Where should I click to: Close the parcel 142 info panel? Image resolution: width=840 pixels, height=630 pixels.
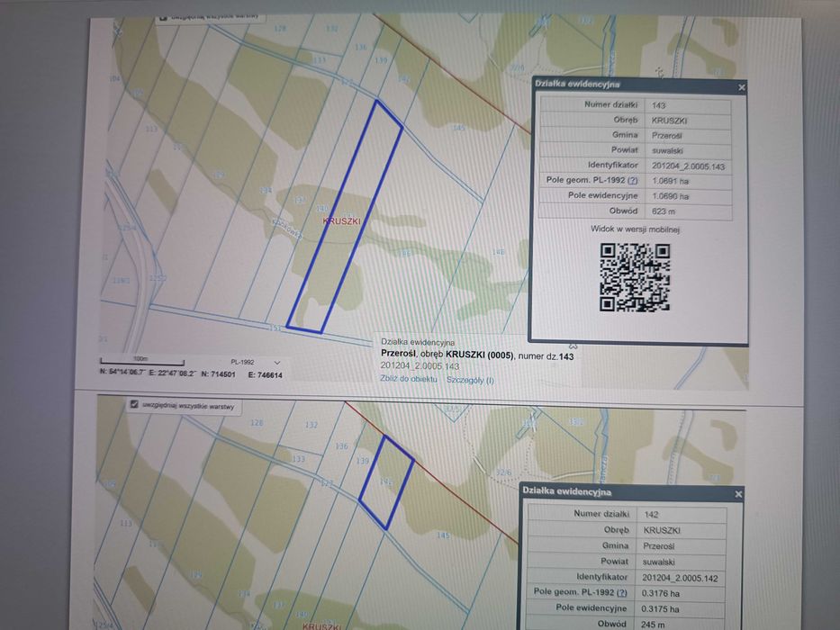pyautogui.click(x=738, y=494)
